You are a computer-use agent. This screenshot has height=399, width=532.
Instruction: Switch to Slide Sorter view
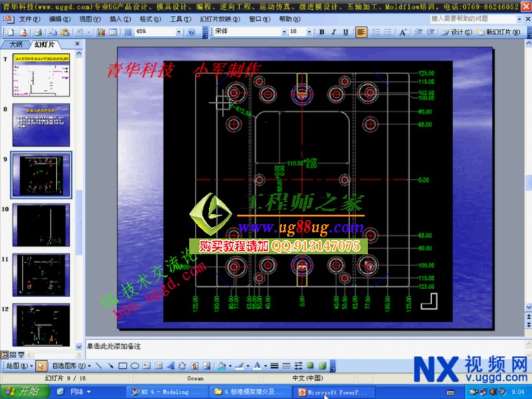tap(13, 355)
